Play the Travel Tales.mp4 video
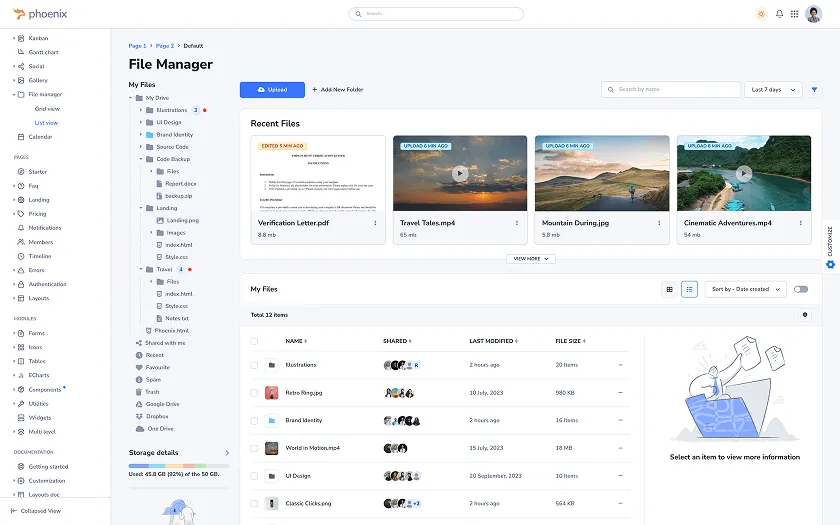This screenshot has height=525, width=840. point(460,173)
